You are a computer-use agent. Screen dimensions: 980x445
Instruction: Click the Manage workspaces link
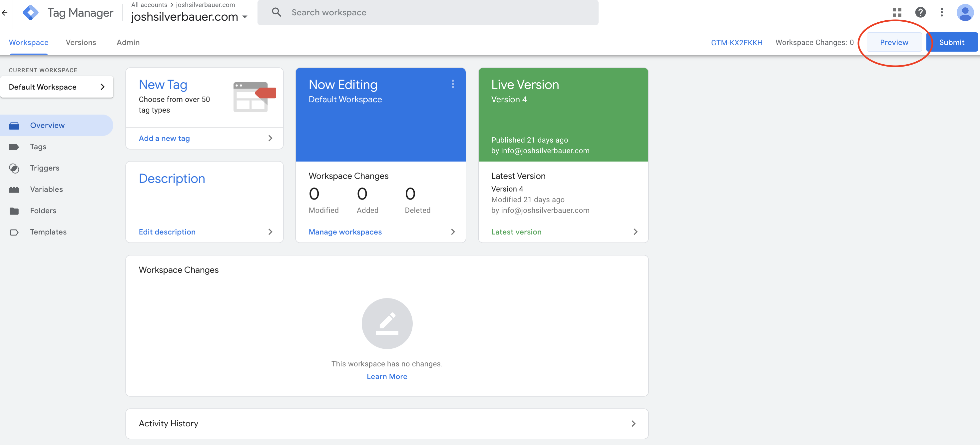345,232
